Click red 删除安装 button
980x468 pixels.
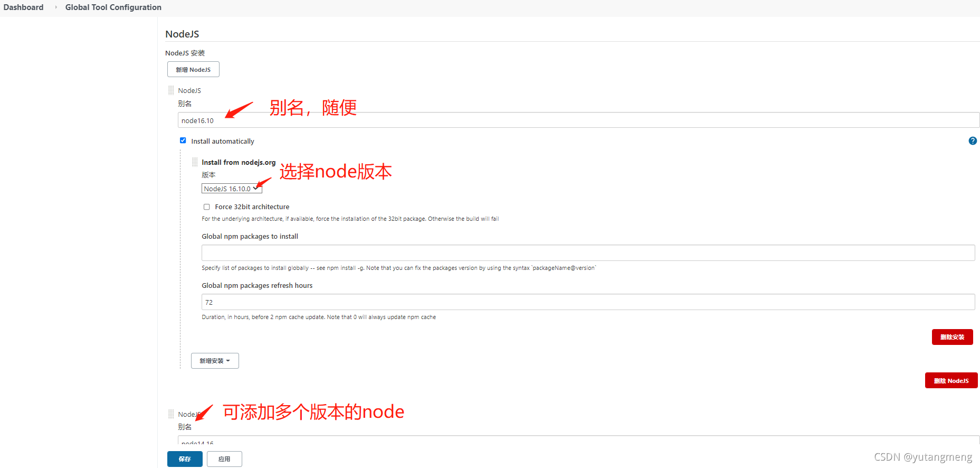coord(952,337)
